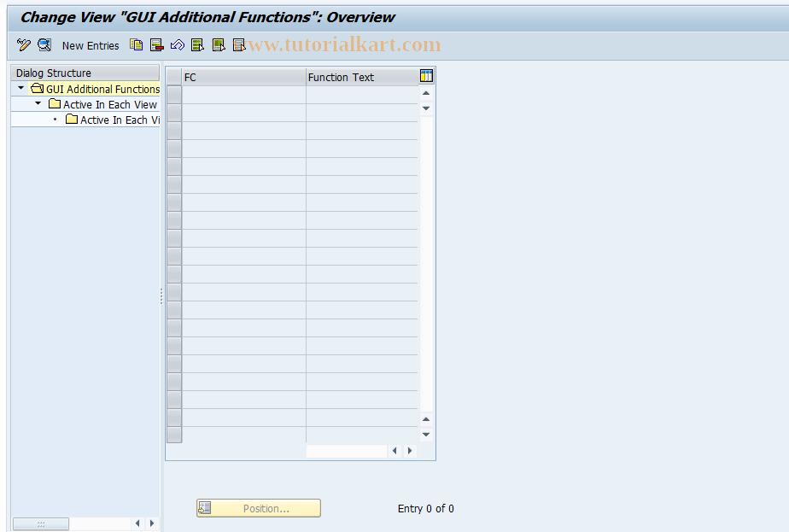Select Active In Each View folder
This screenshot has height=532, width=789.
103,105
